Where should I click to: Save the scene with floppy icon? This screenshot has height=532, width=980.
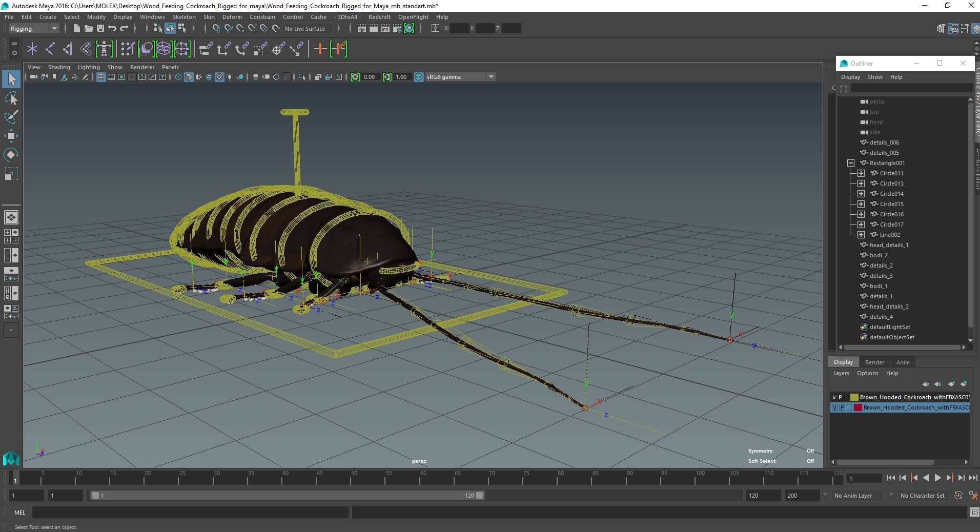coord(100,29)
